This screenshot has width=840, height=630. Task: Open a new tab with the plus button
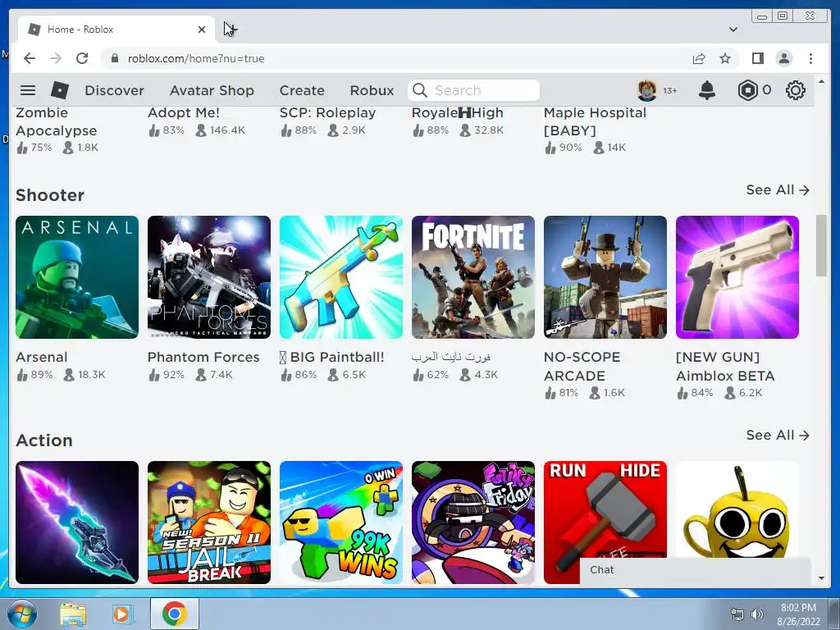[x=231, y=30]
